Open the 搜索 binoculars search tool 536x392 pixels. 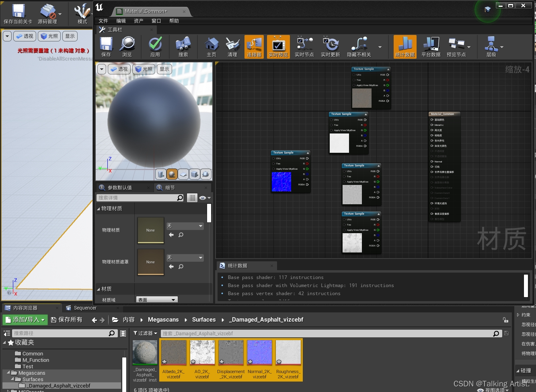[x=183, y=47]
